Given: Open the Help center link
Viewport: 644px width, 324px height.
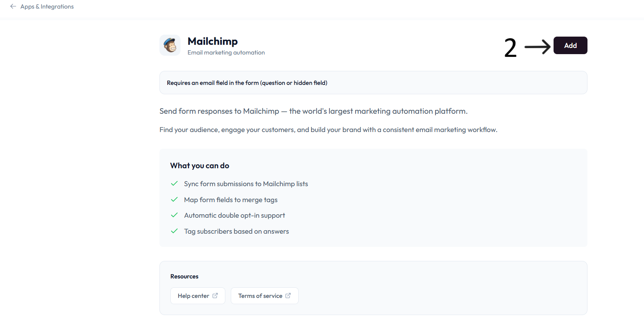Looking at the screenshot, I should 198,296.
